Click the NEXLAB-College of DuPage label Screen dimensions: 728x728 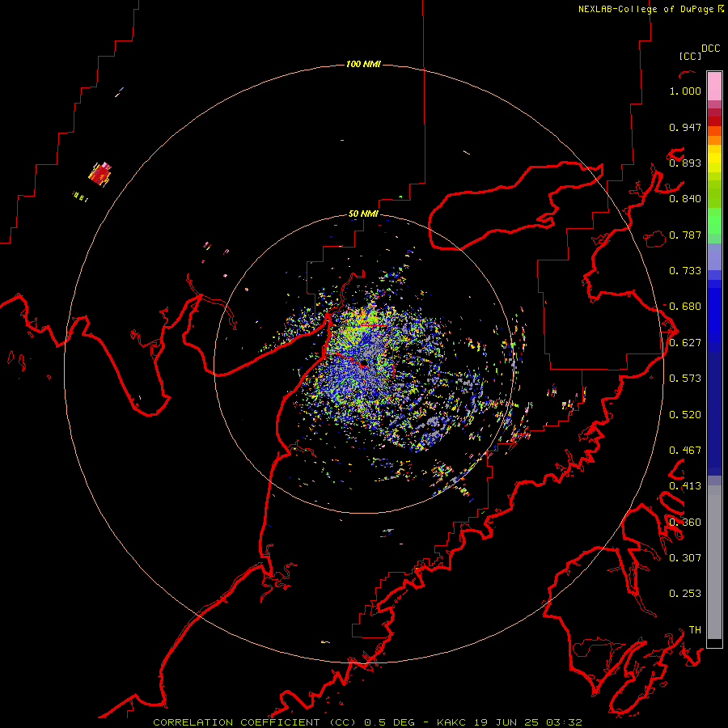[645, 9]
